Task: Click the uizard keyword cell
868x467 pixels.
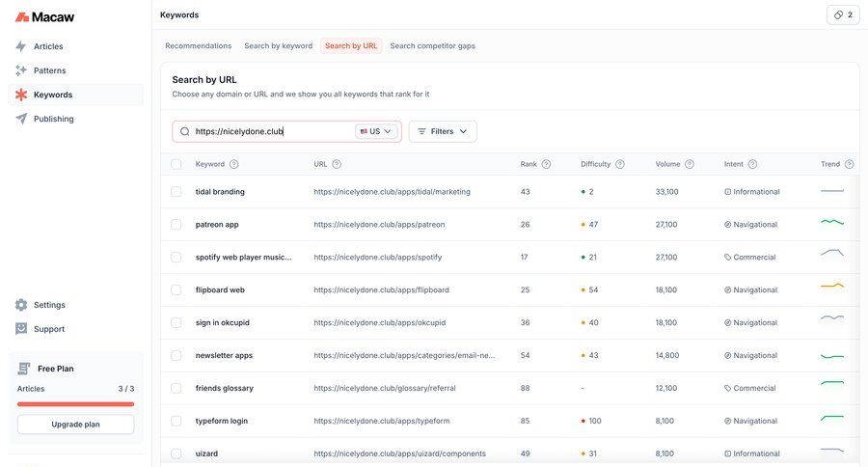Action: 206,453
